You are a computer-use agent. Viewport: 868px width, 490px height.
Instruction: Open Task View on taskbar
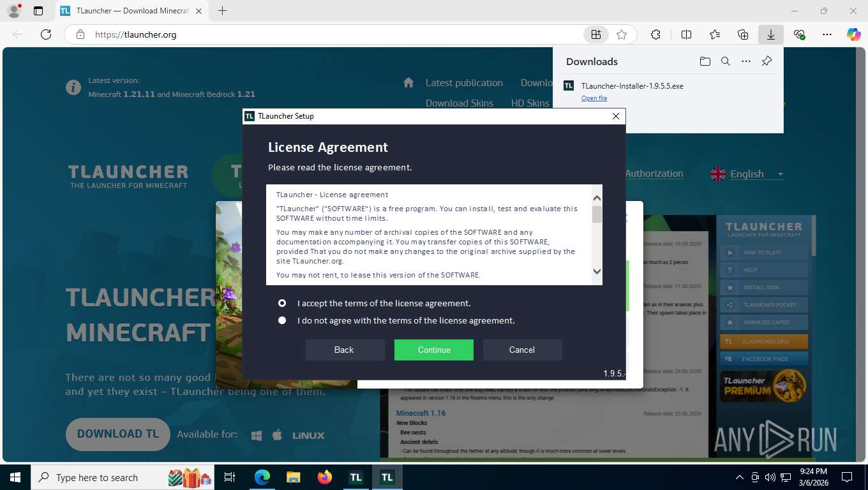pyautogui.click(x=230, y=477)
